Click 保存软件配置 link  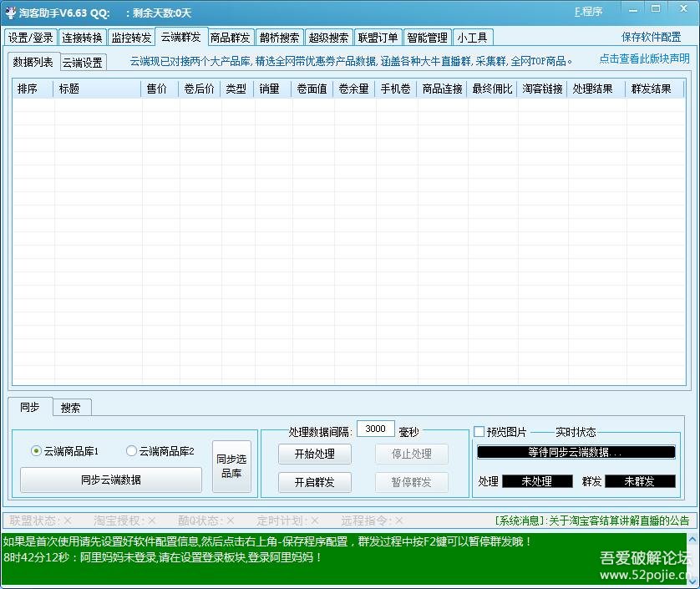(651, 37)
